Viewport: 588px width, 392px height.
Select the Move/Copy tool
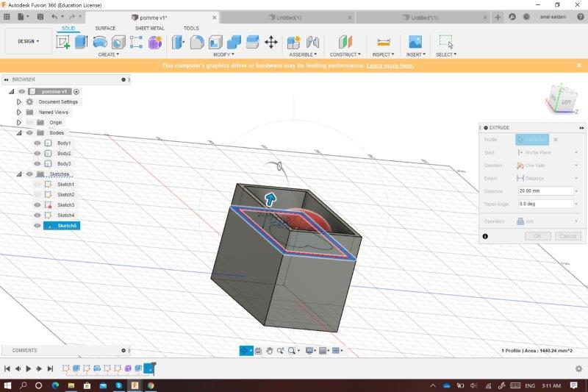click(x=270, y=42)
